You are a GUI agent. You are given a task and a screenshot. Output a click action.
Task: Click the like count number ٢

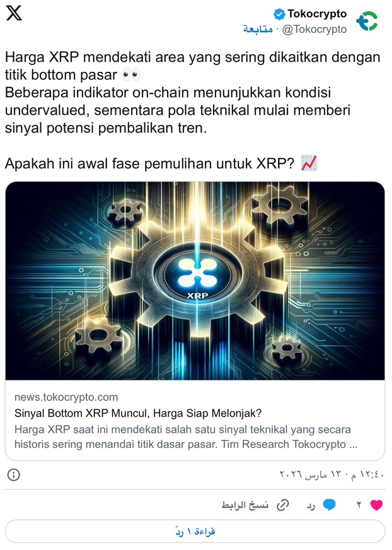click(x=359, y=505)
